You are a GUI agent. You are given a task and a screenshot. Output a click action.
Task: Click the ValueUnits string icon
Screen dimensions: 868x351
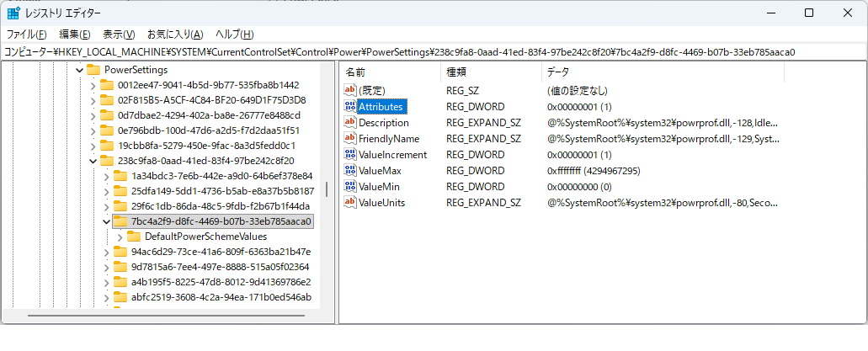pos(350,203)
